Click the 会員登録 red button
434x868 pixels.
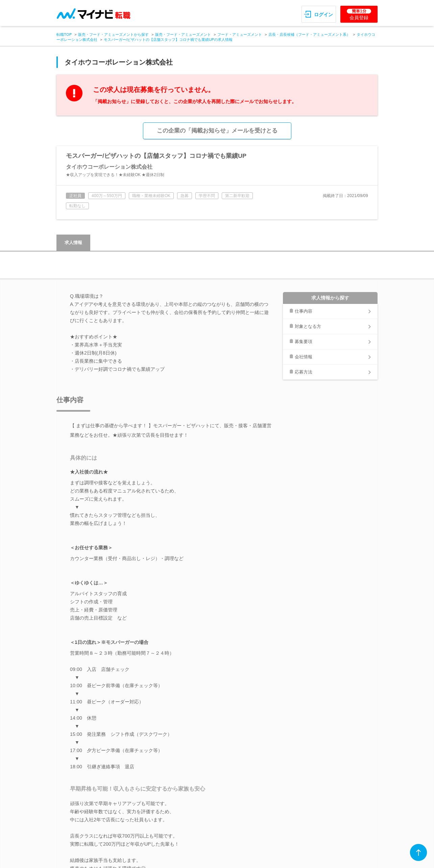tap(359, 14)
